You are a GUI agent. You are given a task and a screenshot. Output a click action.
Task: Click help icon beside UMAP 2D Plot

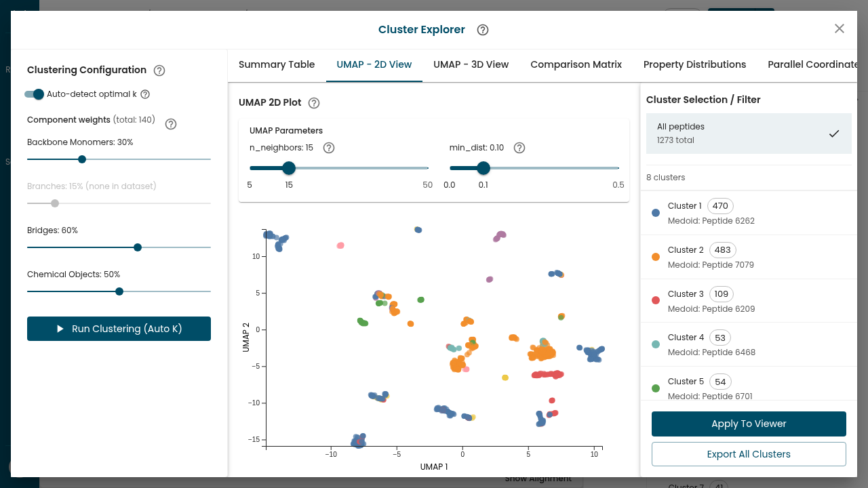click(x=314, y=103)
